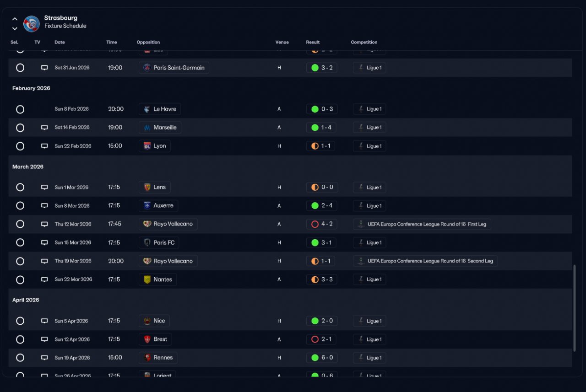Screen dimensions: 586x392
Task: Open the Rennes opposition button
Action: coord(158,358)
